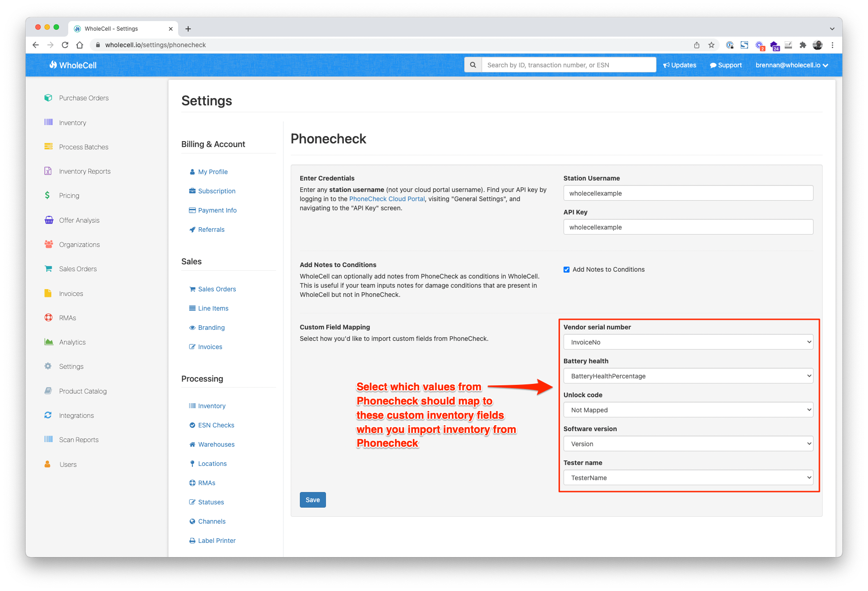
Task: Open Unlock code mapping dropdown
Action: point(688,410)
